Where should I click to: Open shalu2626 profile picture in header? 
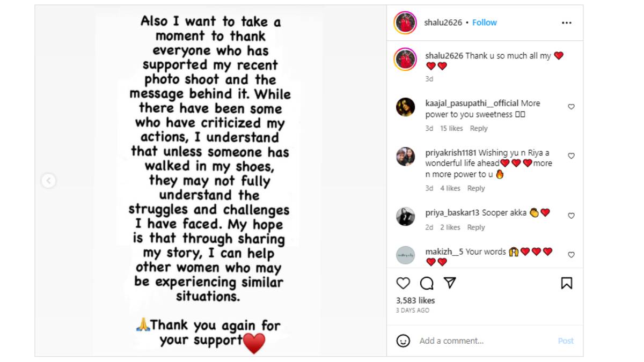click(x=405, y=23)
